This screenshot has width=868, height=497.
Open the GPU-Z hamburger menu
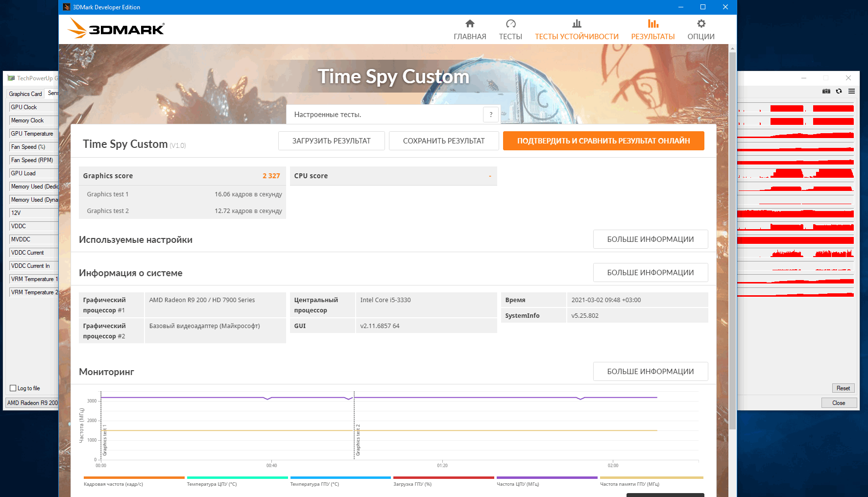tap(852, 91)
